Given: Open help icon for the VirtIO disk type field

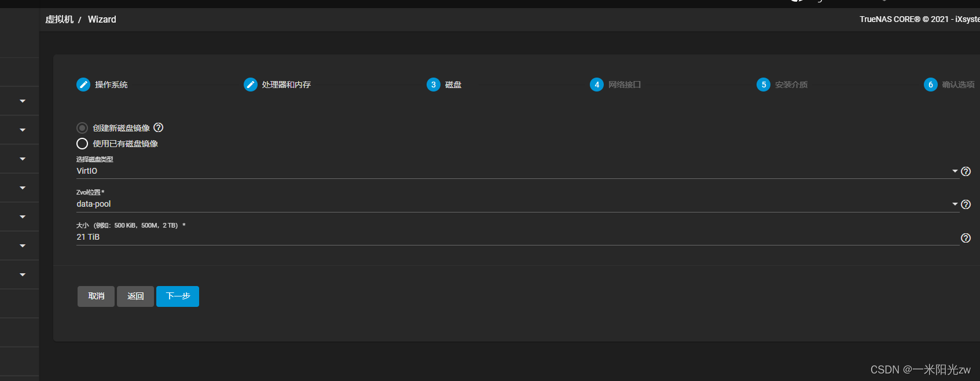Looking at the screenshot, I should pyautogui.click(x=966, y=171).
